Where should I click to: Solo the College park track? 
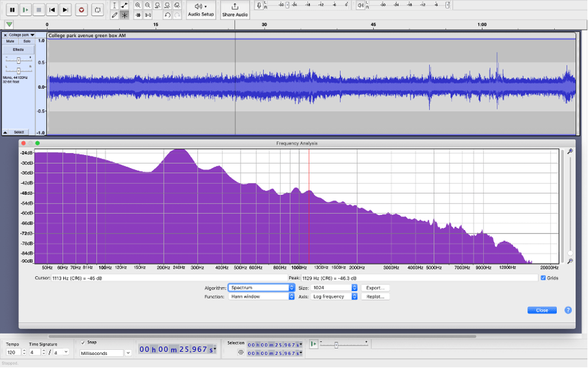coord(27,41)
